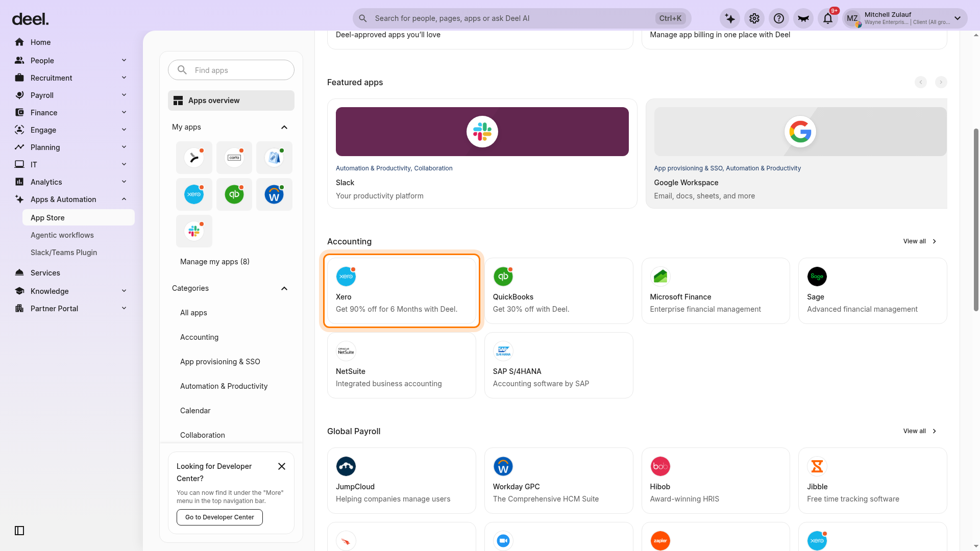Open QuickBooks icon in My apps
The image size is (980, 551).
coord(234,194)
